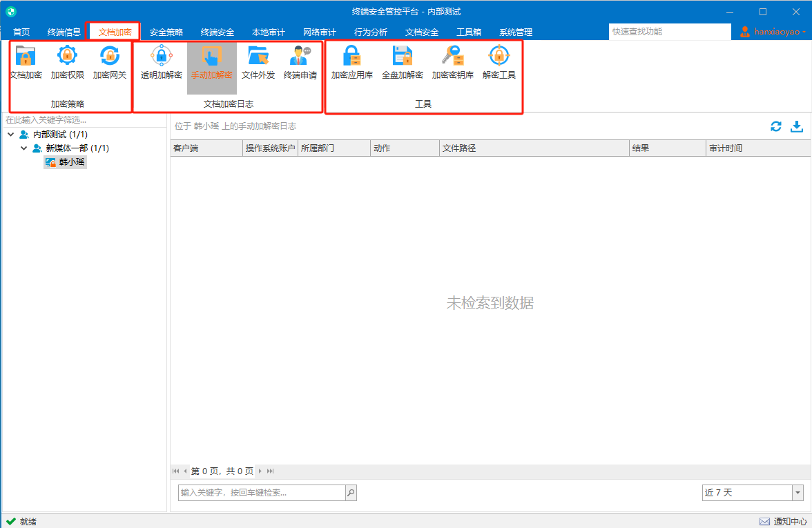Click the shield app logo
The width and height of the screenshot is (812, 528).
(x=11, y=11)
